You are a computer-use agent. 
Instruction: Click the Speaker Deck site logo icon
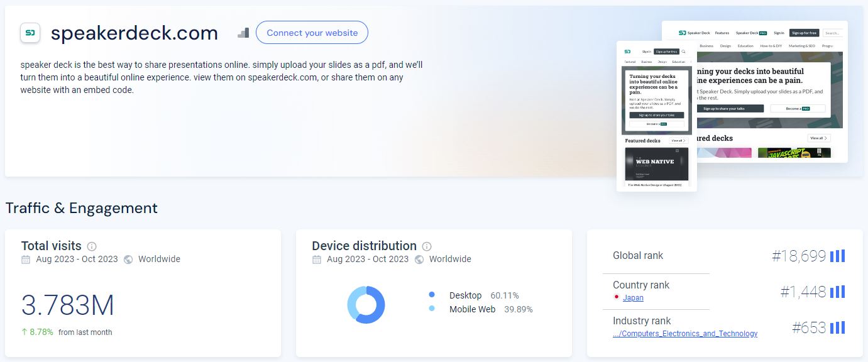(30, 33)
